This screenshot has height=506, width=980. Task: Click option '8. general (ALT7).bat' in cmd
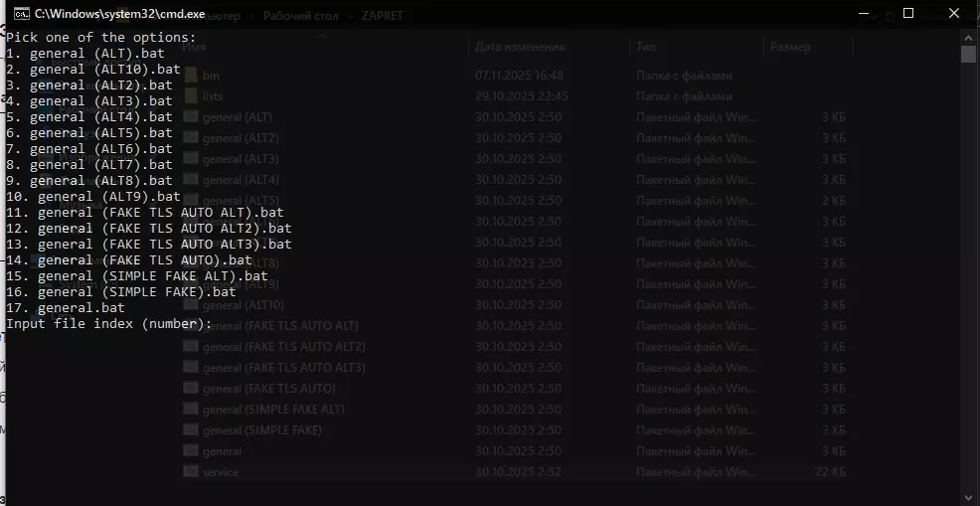tap(89, 164)
